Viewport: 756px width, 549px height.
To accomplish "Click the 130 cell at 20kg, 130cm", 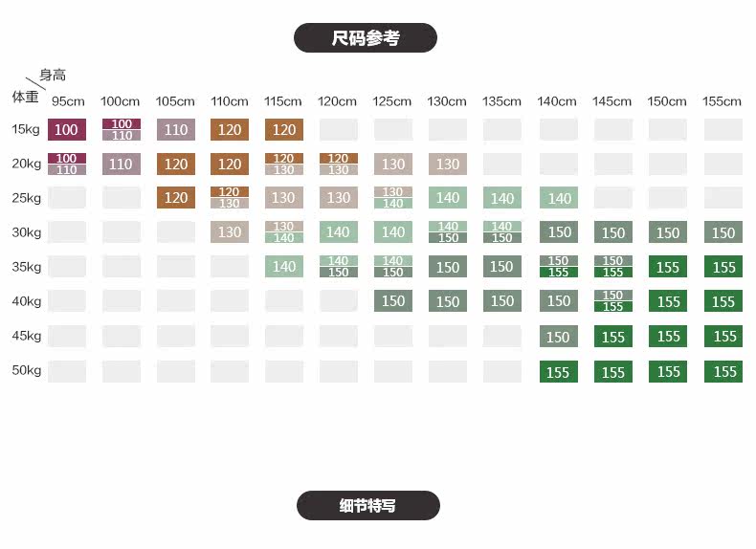I will 448,164.
